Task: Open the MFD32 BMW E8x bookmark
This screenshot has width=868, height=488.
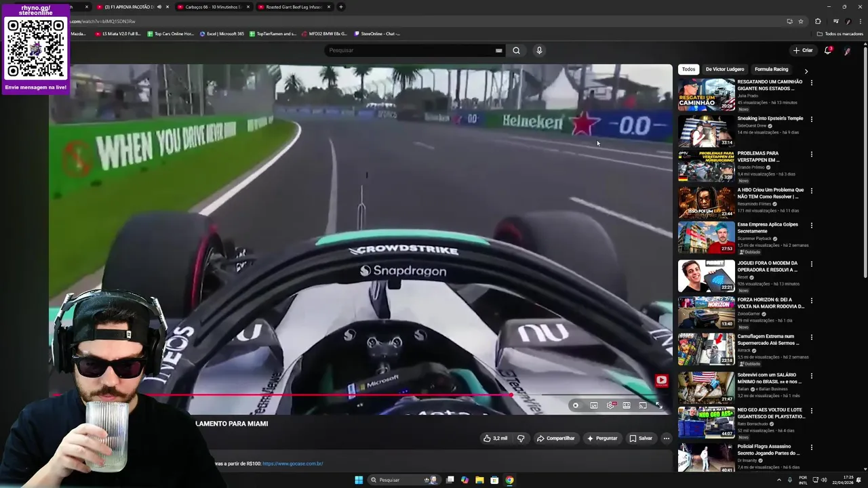Action: [x=325, y=34]
